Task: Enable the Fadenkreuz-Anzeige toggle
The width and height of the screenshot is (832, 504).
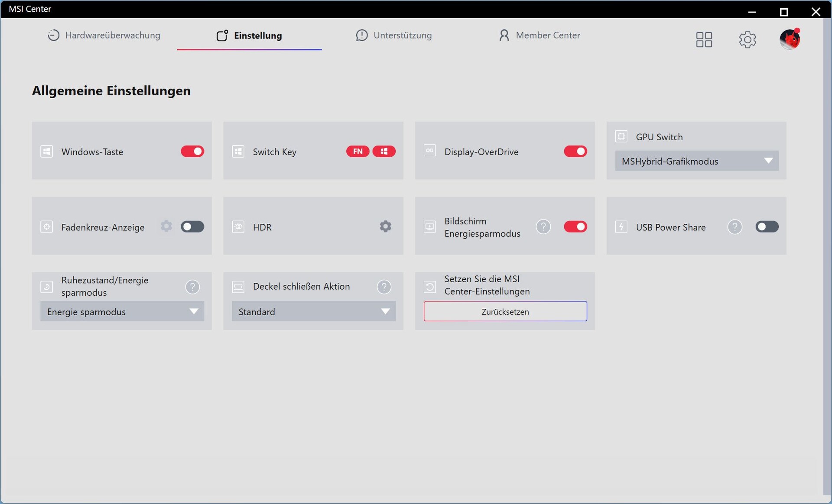Action: 192,227
